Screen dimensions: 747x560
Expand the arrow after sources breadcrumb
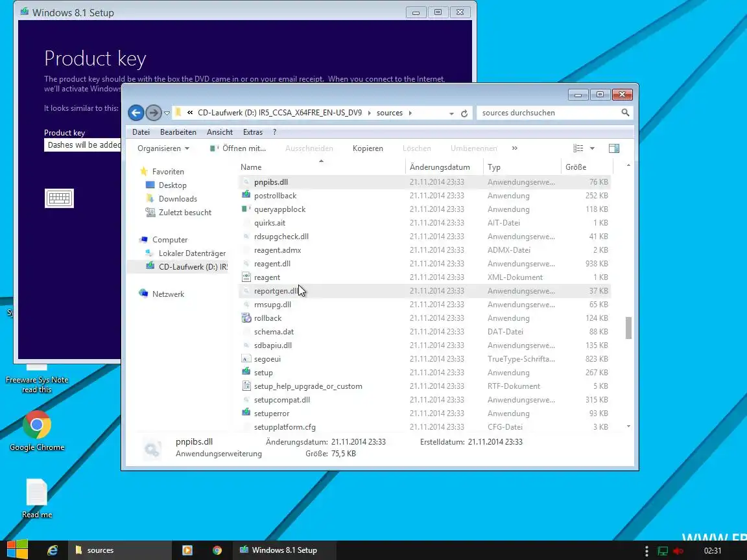410,113
